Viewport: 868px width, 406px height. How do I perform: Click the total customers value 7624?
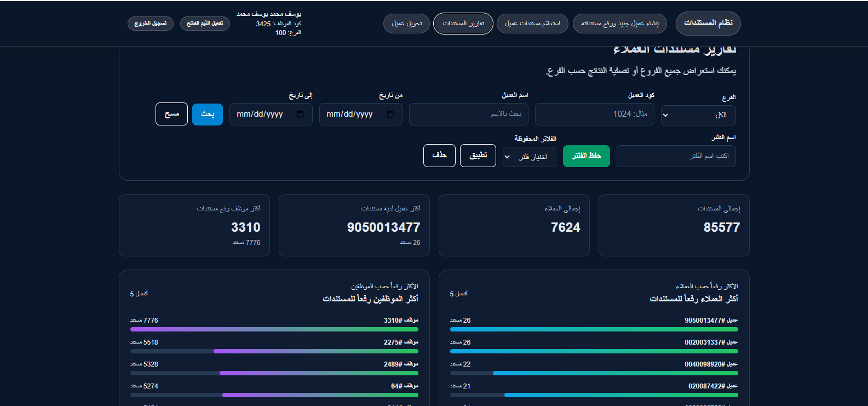point(566,227)
